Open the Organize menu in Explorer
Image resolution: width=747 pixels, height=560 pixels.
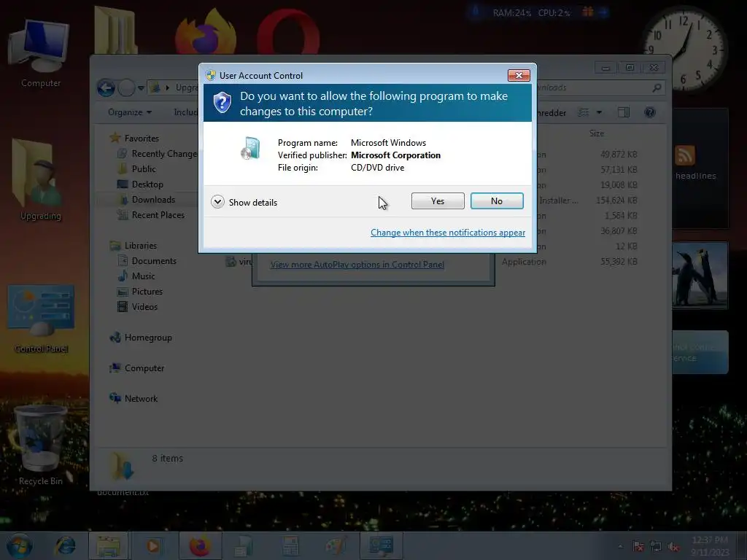coord(130,112)
